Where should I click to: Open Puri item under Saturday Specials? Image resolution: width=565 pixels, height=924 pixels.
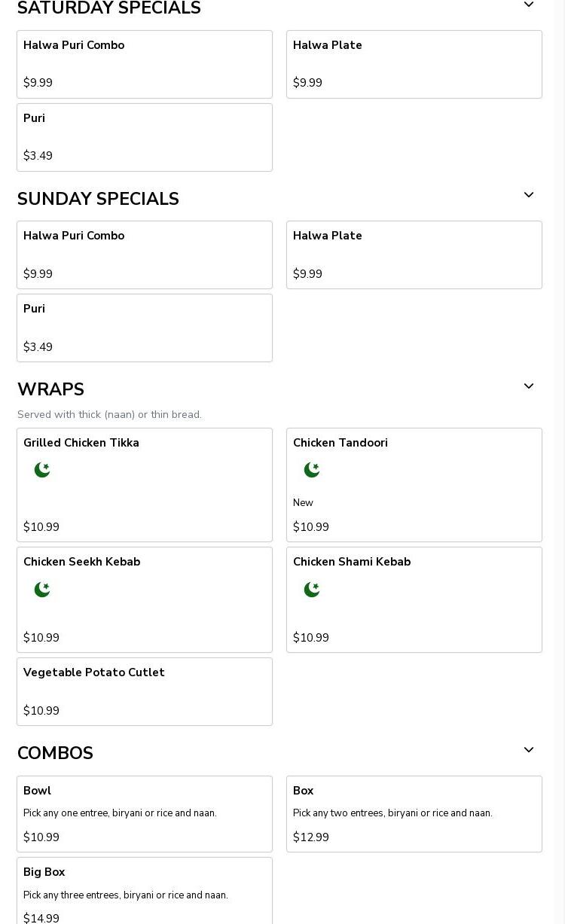145,137
